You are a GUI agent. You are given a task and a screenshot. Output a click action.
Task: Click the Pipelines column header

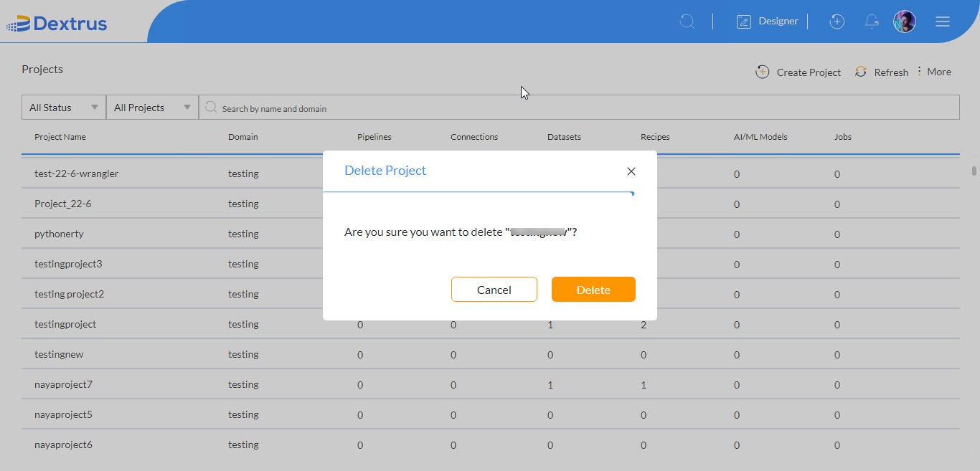[374, 137]
